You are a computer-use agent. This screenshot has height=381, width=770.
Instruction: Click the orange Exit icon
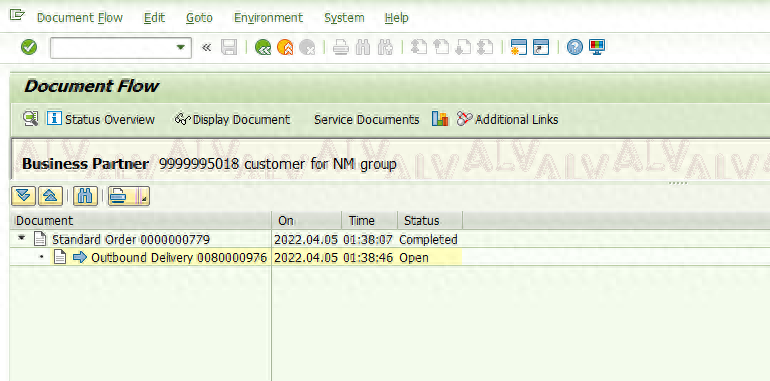(x=285, y=47)
